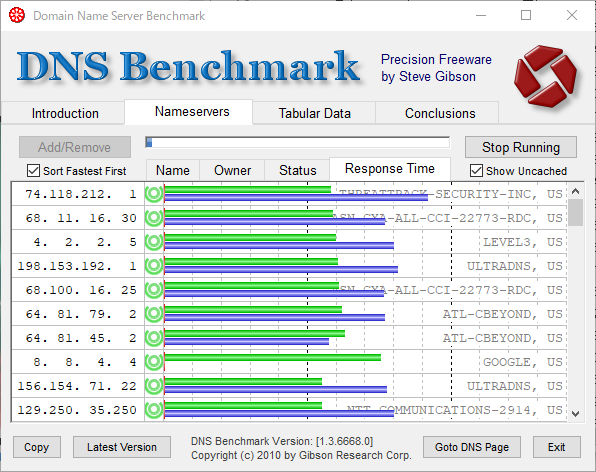Click the GOOGLE, US owner label
Viewport: 596px width, 472px height.
522,362
